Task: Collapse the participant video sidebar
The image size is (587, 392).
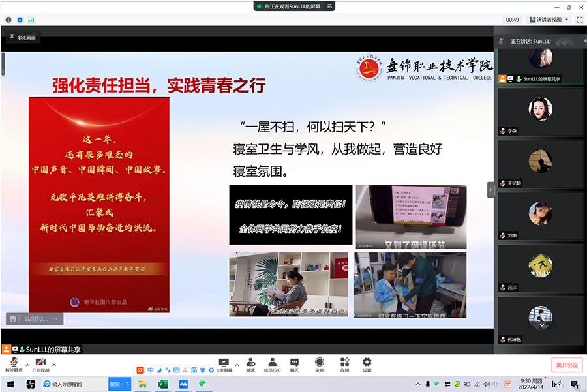Action: (491, 189)
